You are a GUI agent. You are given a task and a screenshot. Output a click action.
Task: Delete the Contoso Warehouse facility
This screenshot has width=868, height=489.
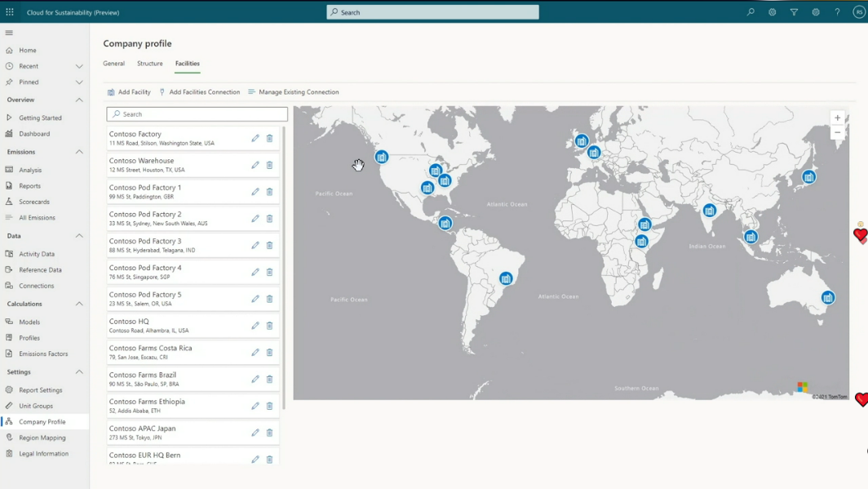coord(269,165)
